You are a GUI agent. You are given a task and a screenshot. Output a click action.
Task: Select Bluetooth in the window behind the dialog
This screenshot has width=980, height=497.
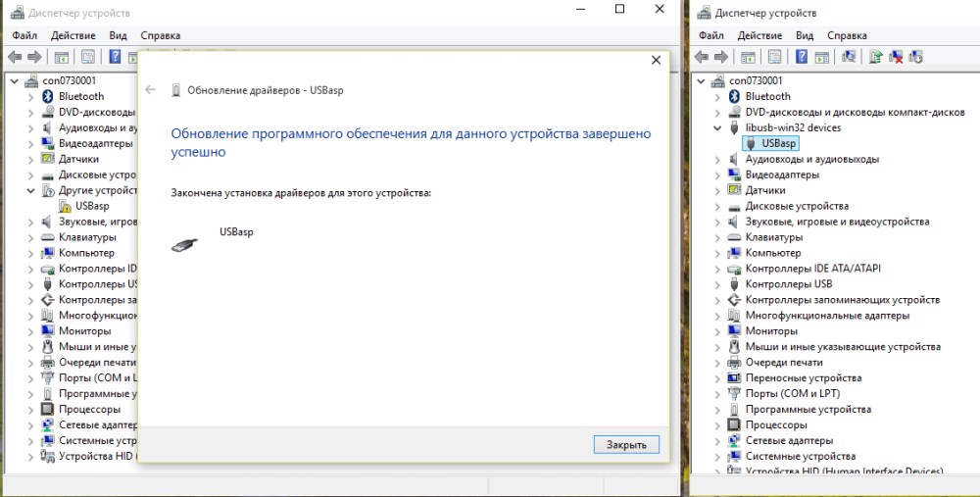[x=81, y=96]
